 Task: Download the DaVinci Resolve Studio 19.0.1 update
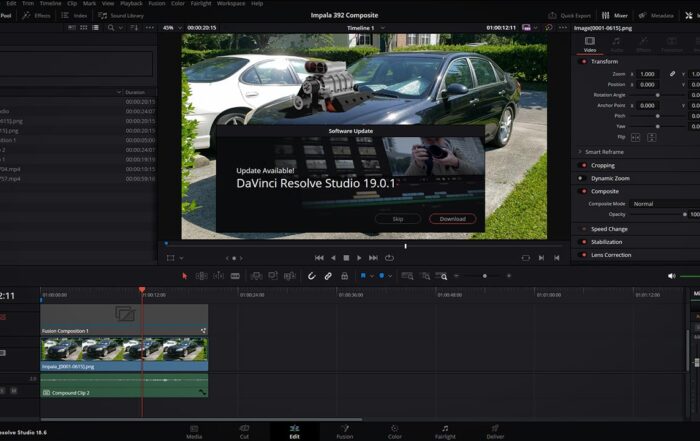(x=452, y=219)
